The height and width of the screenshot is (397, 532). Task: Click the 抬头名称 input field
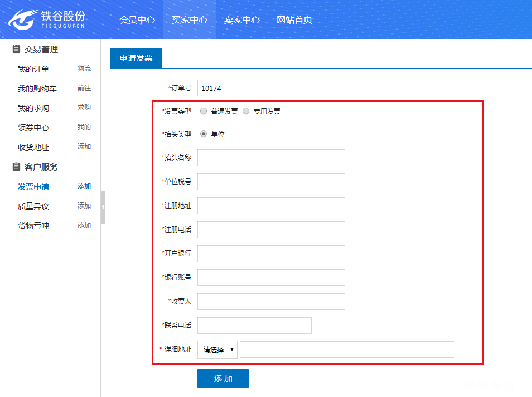271,158
